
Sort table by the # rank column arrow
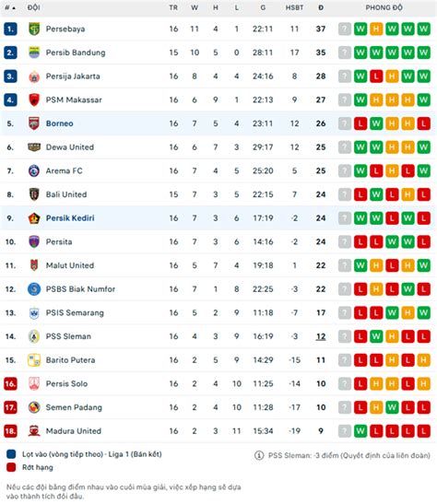pos(10,7)
